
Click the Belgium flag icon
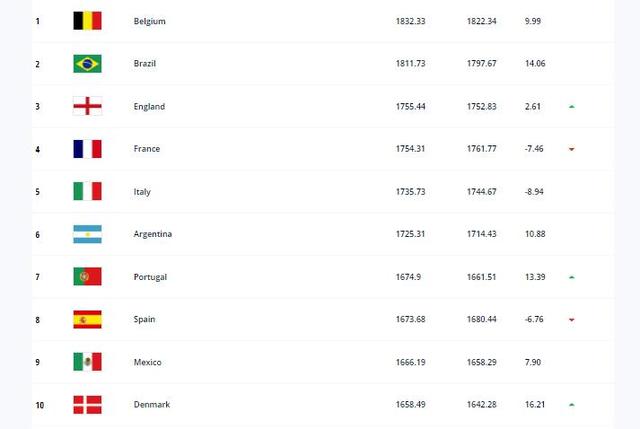point(87,21)
